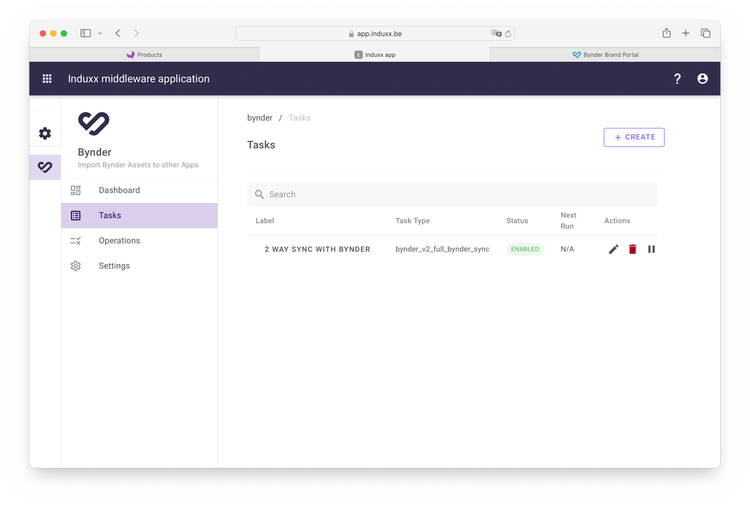The image size is (750, 507).
Task: Click the search magnifier icon
Action: pos(259,194)
